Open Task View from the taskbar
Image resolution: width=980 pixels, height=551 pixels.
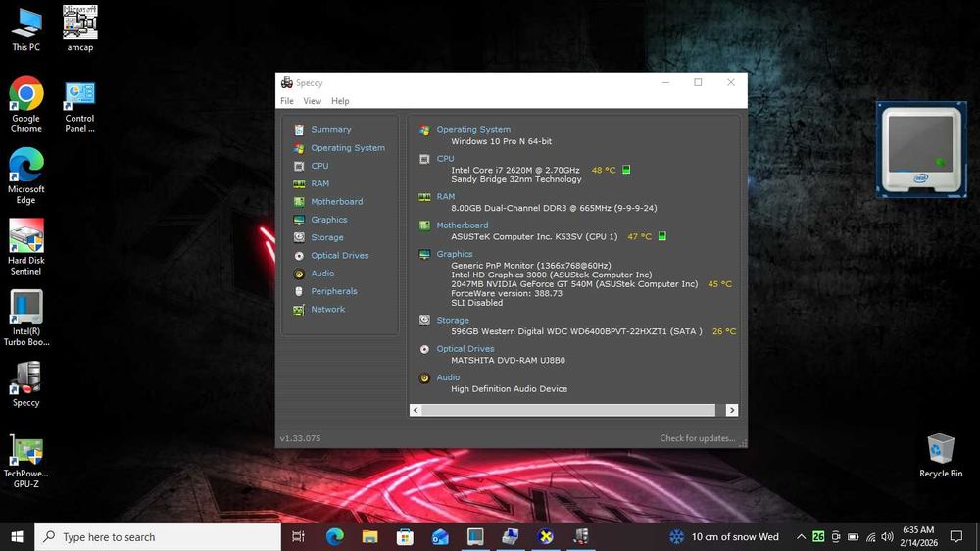point(298,536)
